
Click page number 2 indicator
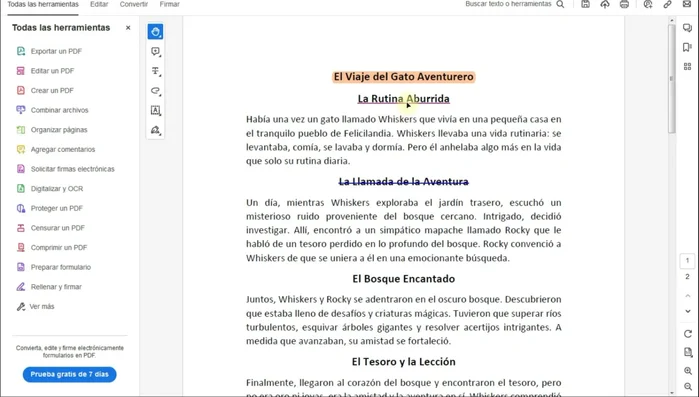(x=687, y=277)
